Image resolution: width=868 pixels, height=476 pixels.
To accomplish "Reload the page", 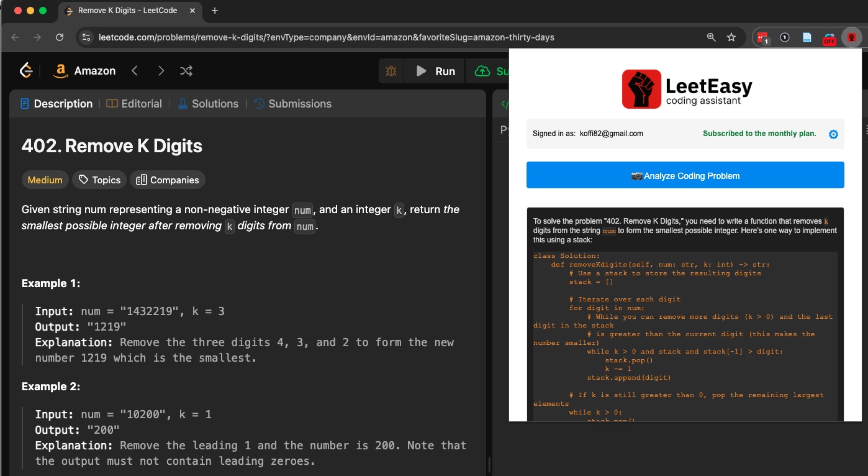I will coord(60,37).
